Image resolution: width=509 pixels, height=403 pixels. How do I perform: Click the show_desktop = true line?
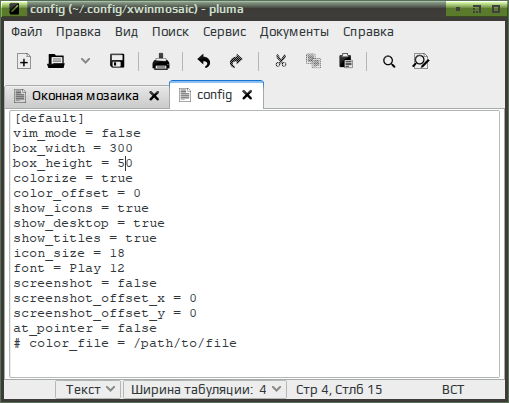tap(89, 223)
